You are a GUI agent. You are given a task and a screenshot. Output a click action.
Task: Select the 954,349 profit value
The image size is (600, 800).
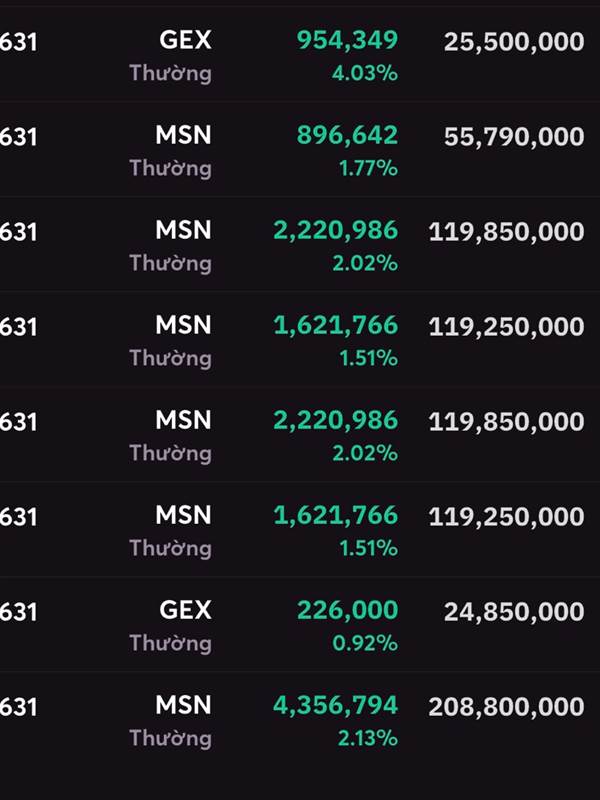click(347, 40)
